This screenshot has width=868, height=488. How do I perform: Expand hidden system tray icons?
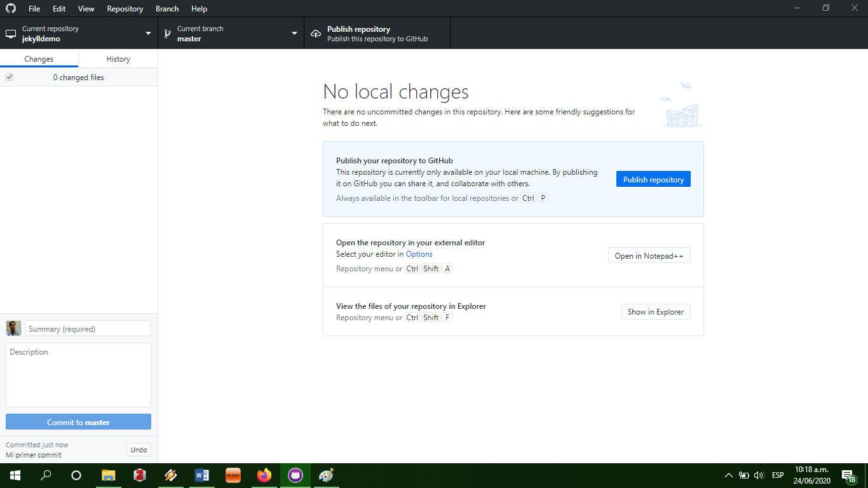[728, 475]
